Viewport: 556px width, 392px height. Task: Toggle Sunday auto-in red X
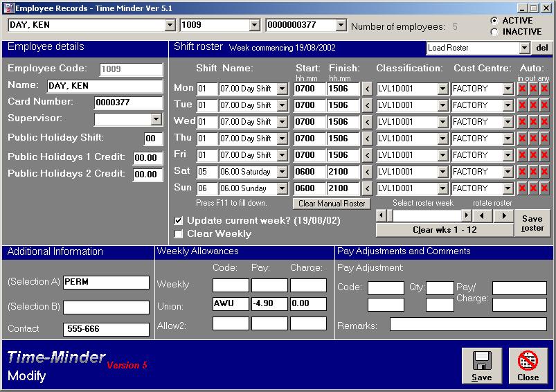(522, 188)
